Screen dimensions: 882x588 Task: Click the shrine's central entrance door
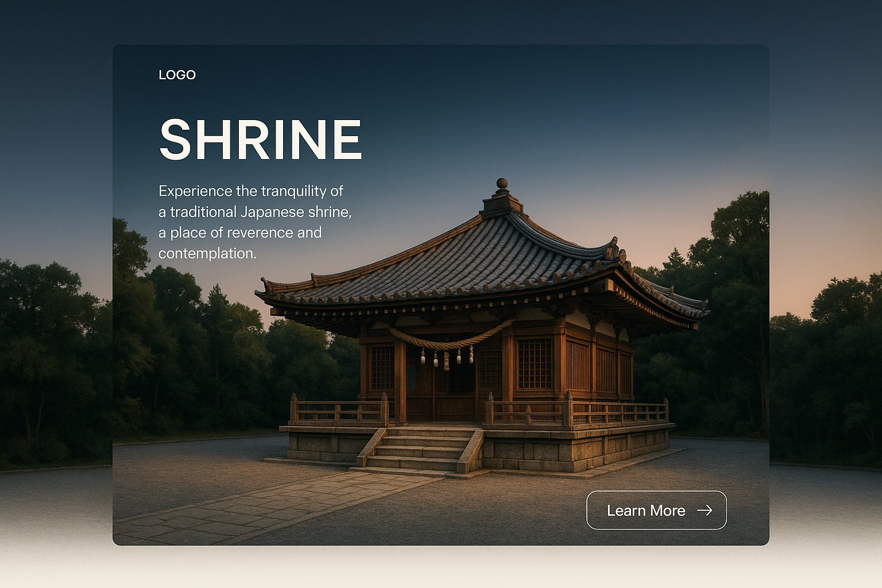tap(454, 390)
